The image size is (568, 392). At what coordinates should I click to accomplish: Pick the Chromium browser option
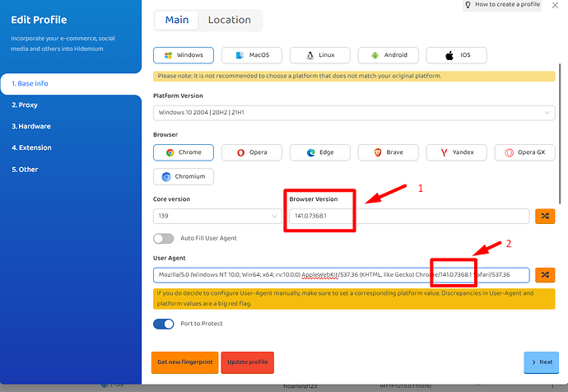pyautogui.click(x=184, y=177)
